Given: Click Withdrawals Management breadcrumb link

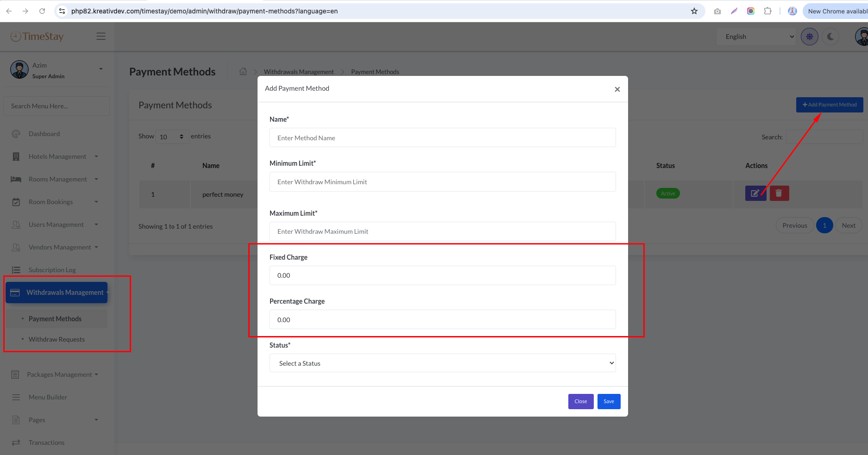Looking at the screenshot, I should pyautogui.click(x=299, y=72).
